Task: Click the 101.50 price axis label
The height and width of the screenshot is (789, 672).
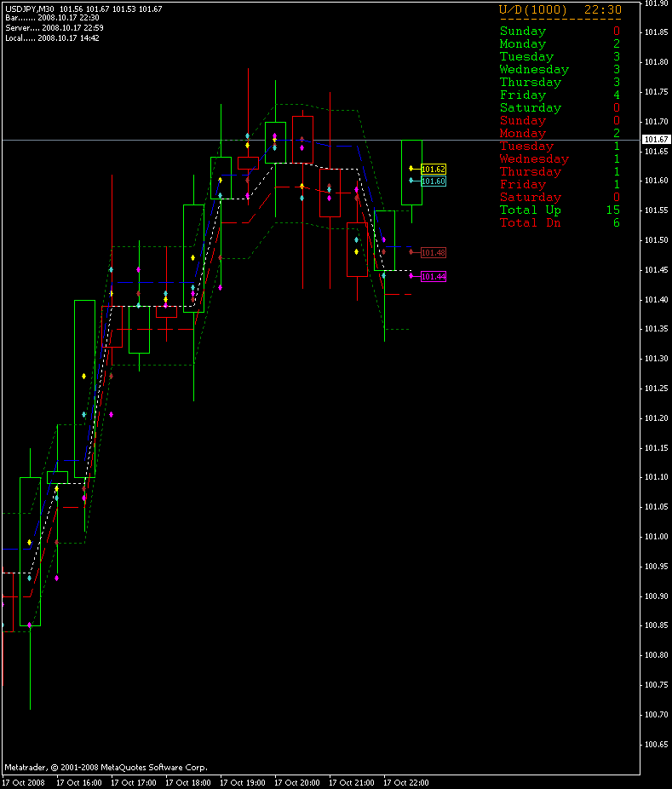Action: point(657,240)
